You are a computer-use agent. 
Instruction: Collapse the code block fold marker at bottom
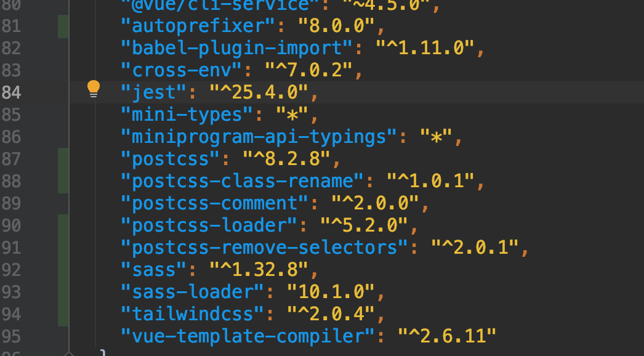[69, 354]
